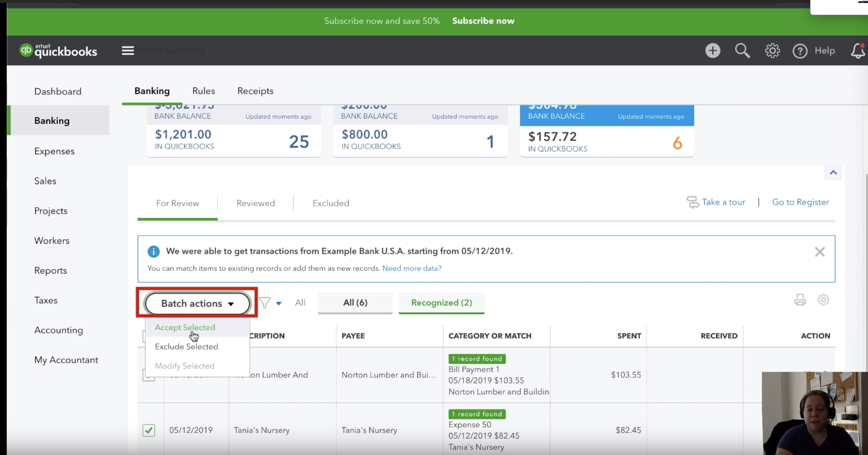
Task: Click the info icon in the banner
Action: (x=154, y=251)
